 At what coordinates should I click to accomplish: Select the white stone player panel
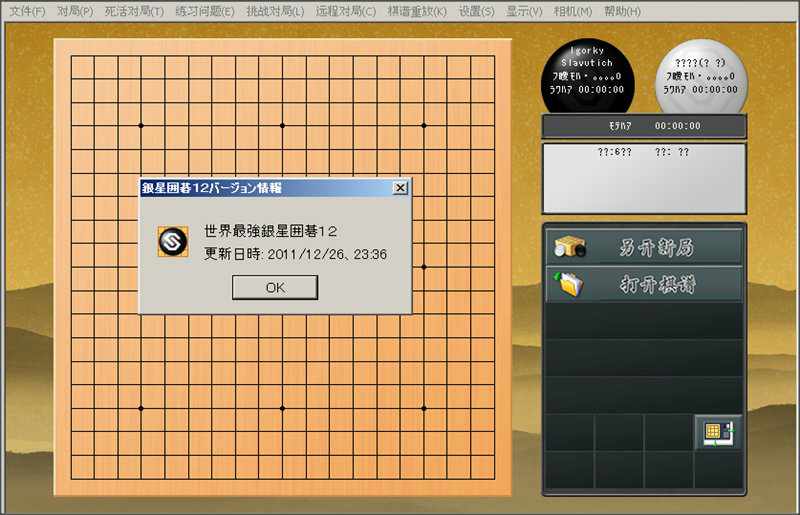(x=701, y=77)
